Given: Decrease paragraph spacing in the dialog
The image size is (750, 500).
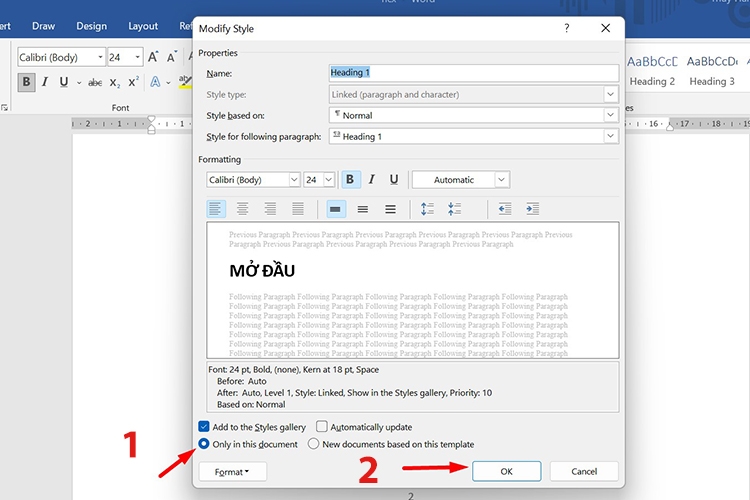Looking at the screenshot, I should [454, 209].
